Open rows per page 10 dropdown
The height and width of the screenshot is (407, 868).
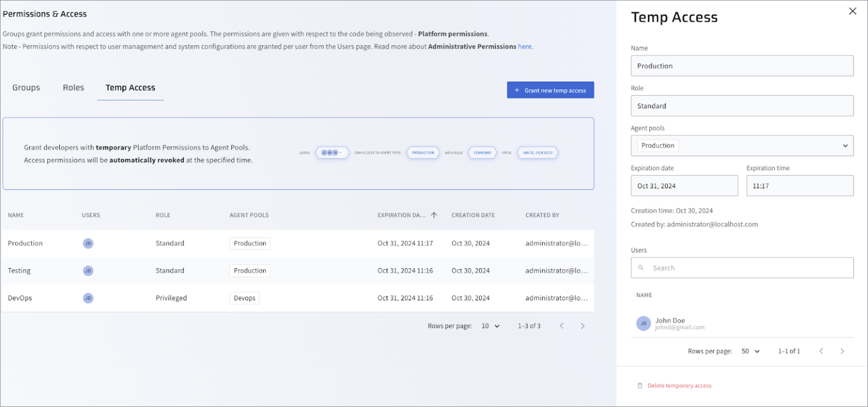pyautogui.click(x=490, y=326)
